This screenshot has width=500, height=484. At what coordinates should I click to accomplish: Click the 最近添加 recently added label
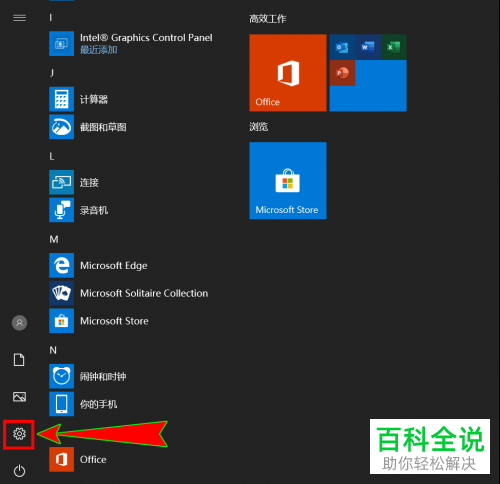pyautogui.click(x=99, y=50)
